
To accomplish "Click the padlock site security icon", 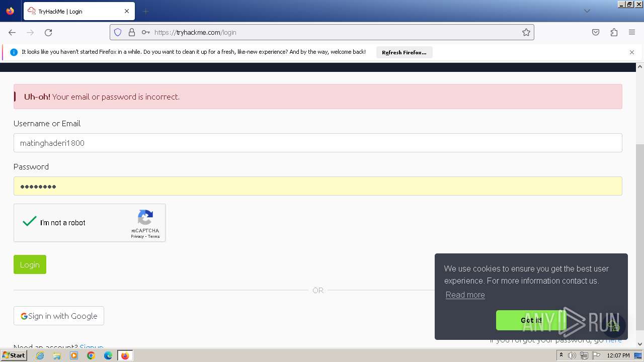I will pyautogui.click(x=132, y=32).
